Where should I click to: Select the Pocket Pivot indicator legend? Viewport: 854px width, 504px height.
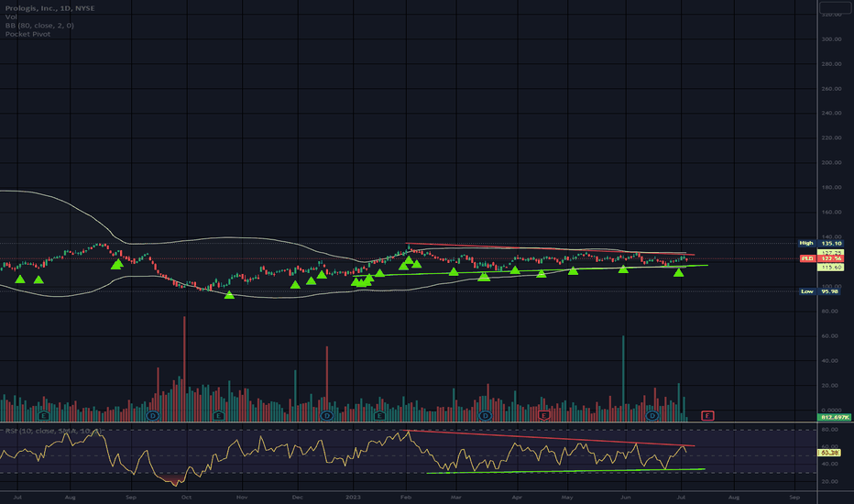[27, 34]
